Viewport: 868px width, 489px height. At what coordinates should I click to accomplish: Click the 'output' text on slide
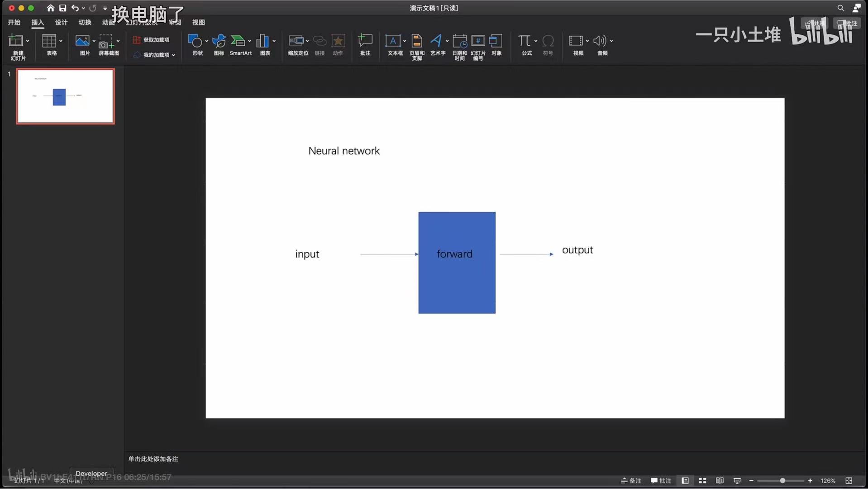[x=577, y=250]
